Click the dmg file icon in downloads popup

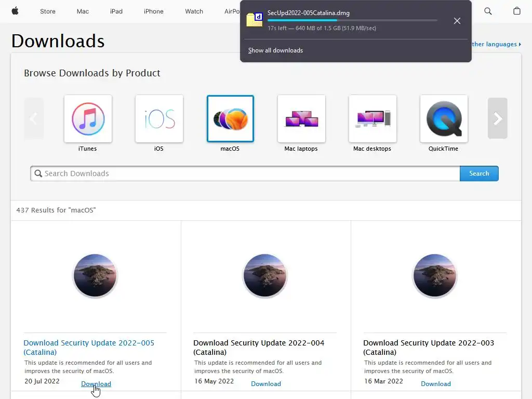coord(255,20)
